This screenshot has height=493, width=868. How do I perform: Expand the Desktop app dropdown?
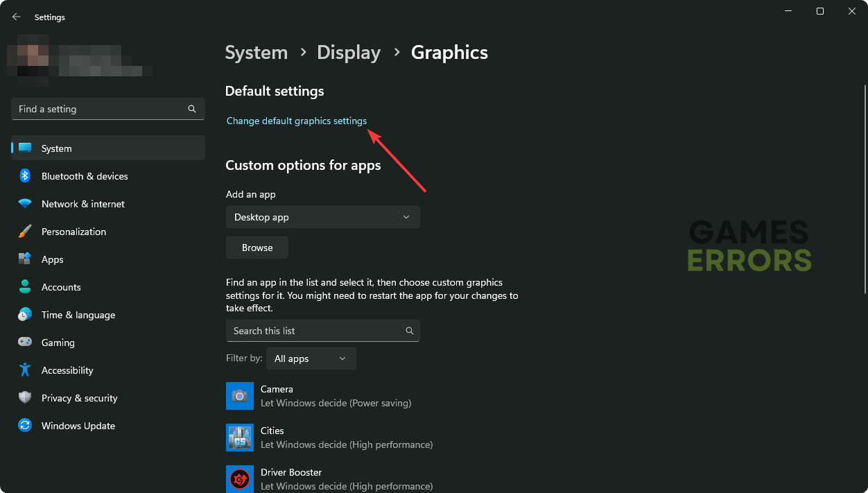(322, 217)
